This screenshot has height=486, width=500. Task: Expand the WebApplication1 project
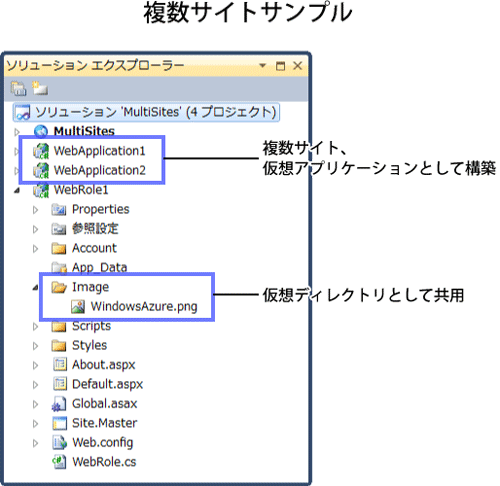pyautogui.click(x=16, y=152)
